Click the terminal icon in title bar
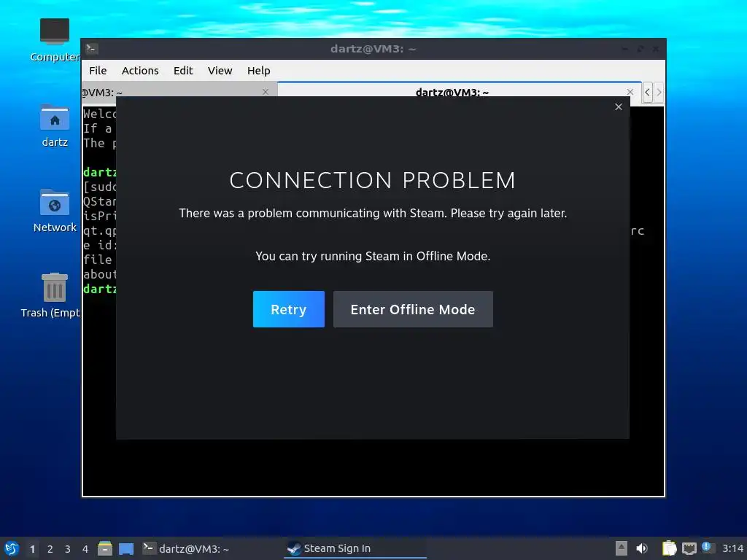 [x=92, y=49]
